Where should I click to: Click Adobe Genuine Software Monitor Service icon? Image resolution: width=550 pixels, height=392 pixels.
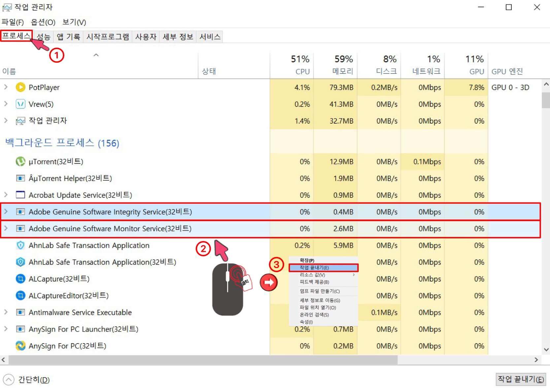click(x=20, y=228)
